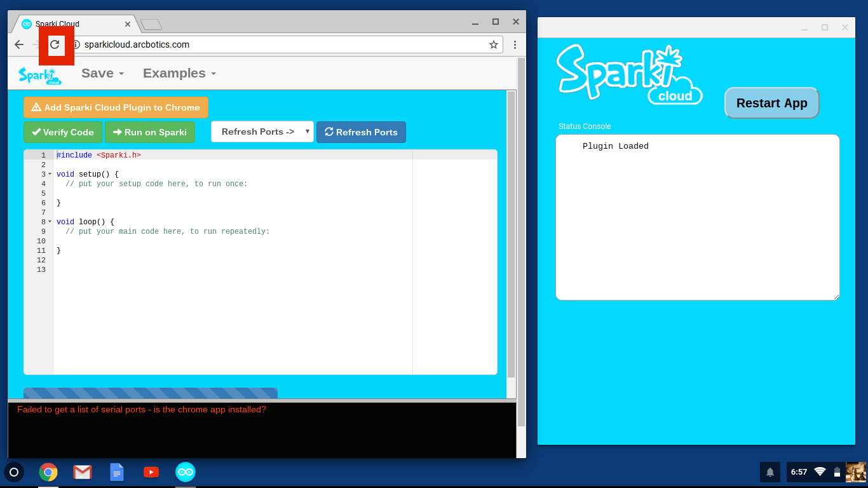The height and width of the screenshot is (488, 868).
Task: Click the Wi-Fi status icon in tray
Action: [x=820, y=472]
